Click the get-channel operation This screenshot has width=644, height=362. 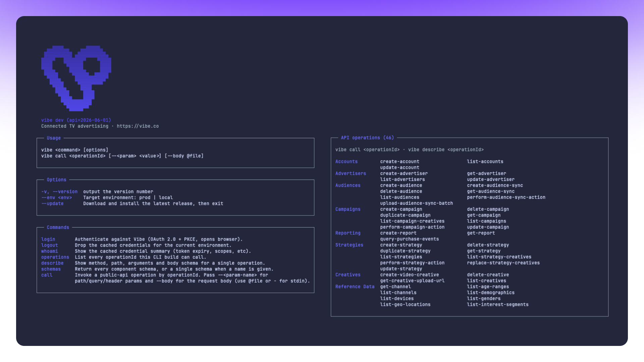[395, 287]
